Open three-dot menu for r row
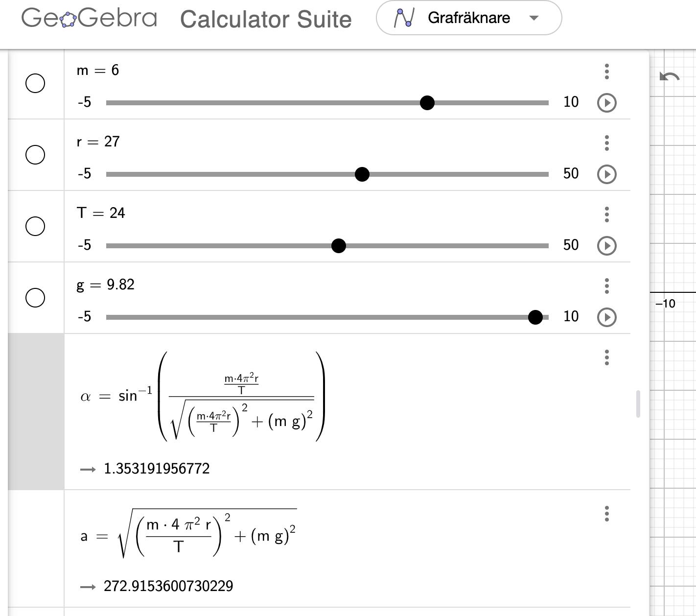This screenshot has width=696, height=616. coord(606,143)
